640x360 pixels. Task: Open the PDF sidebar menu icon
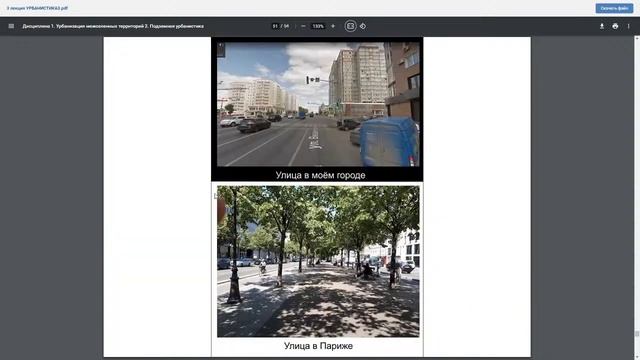[11, 26]
